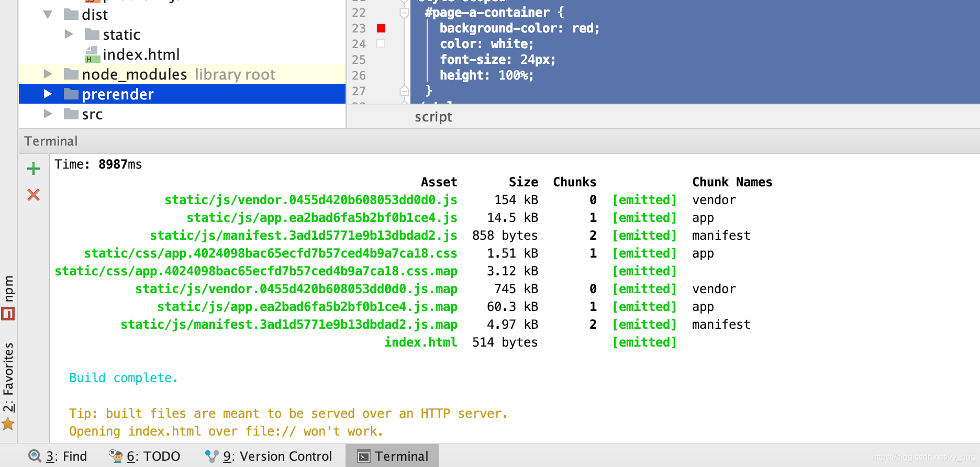Click the Tip about HTTP server text
Viewport: 980px width, 467px height.
coord(288,414)
